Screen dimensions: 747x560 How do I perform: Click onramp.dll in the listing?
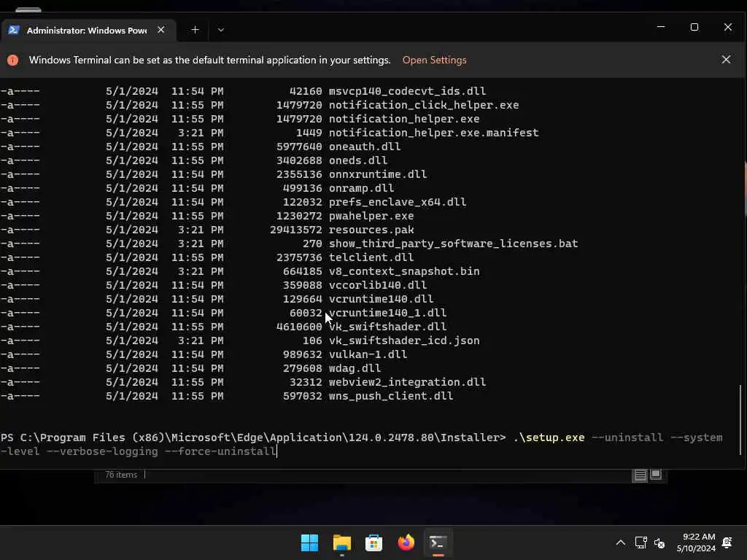(361, 187)
